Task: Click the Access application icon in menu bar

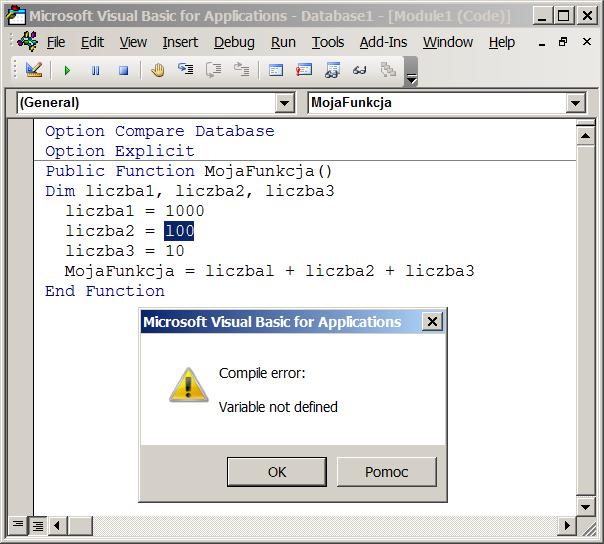Action: pos(28,42)
